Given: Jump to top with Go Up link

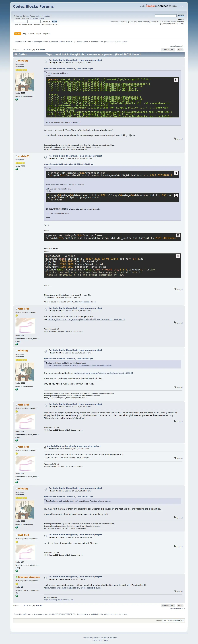Looking at the screenshot, I should point(39,606).
